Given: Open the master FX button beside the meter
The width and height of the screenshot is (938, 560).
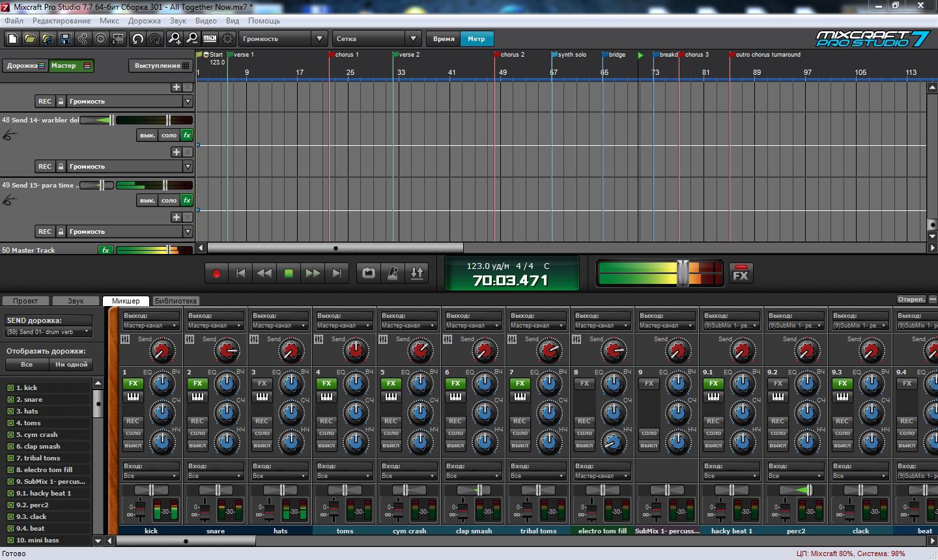Looking at the screenshot, I should coord(741,273).
